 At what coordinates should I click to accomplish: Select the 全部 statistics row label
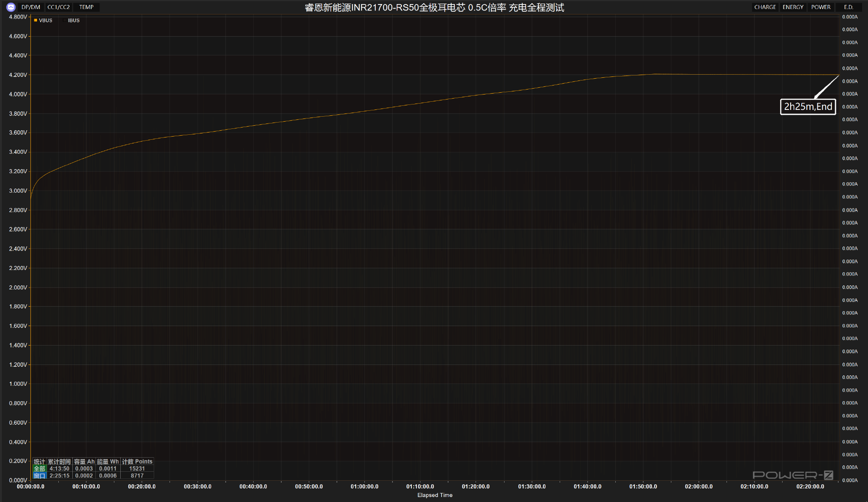[40, 469]
